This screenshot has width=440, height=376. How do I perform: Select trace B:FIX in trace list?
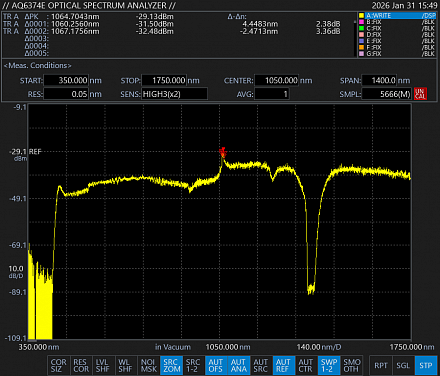pyautogui.click(x=397, y=22)
